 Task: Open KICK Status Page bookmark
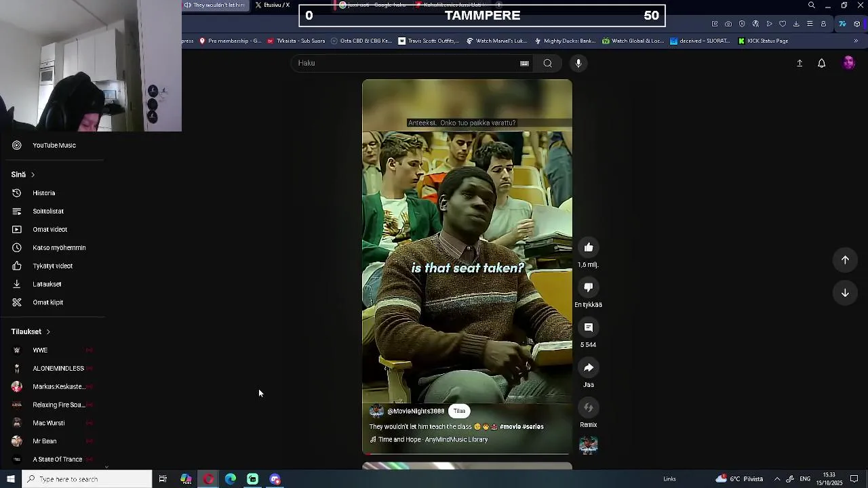click(x=763, y=41)
